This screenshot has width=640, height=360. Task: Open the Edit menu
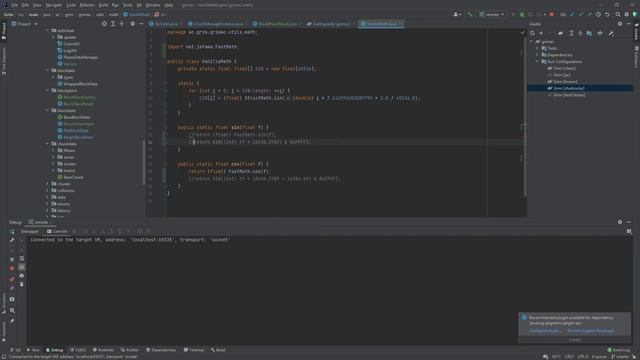(x=25, y=5)
